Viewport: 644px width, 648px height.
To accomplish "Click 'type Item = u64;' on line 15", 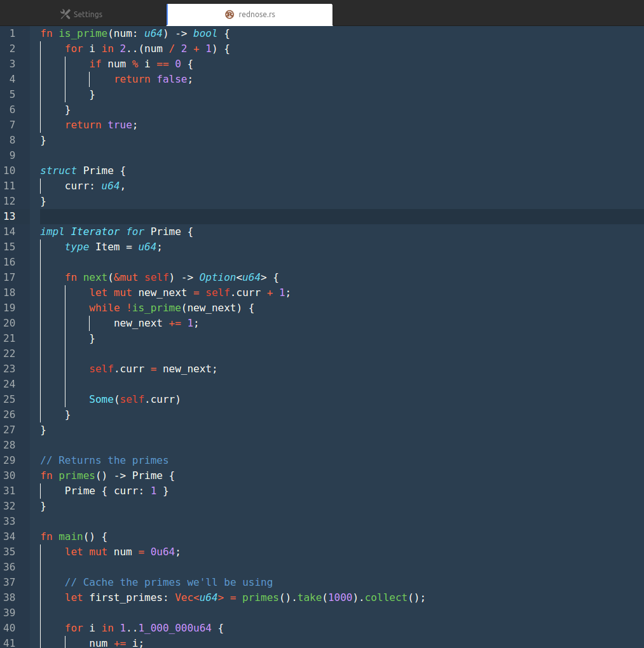I will click(113, 247).
